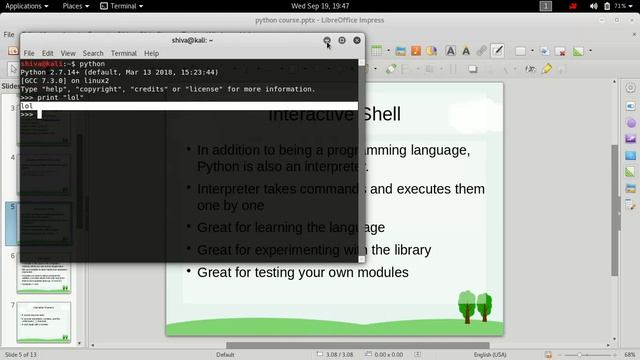Click the green Crop Image icon
Screen dimensions: 640x360
point(391,69)
